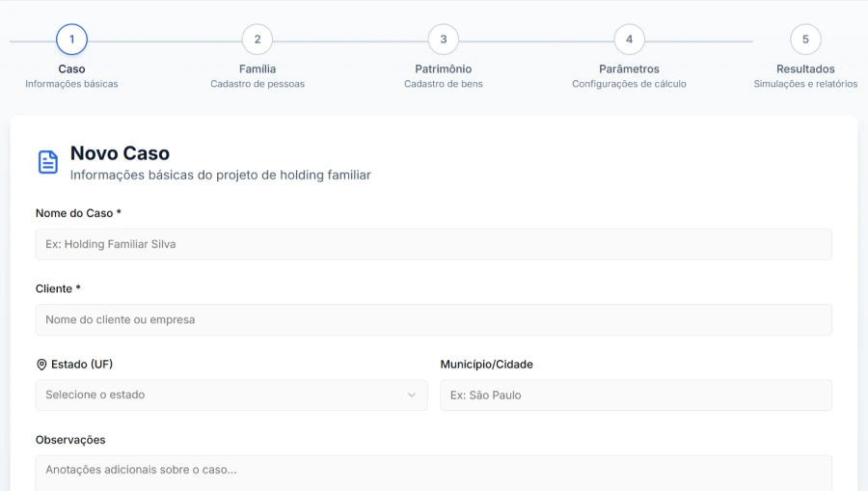Click the 'Nome do Caso *' label
This screenshot has height=491, width=868.
(78, 213)
